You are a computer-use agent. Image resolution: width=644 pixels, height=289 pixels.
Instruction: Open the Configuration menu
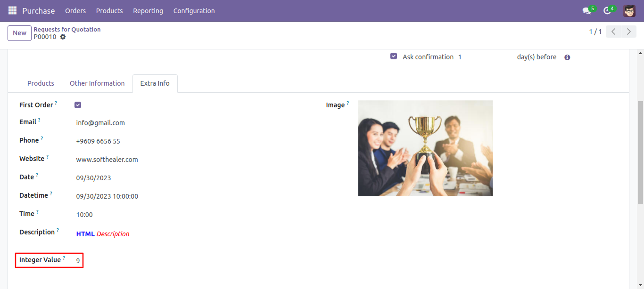point(194,10)
